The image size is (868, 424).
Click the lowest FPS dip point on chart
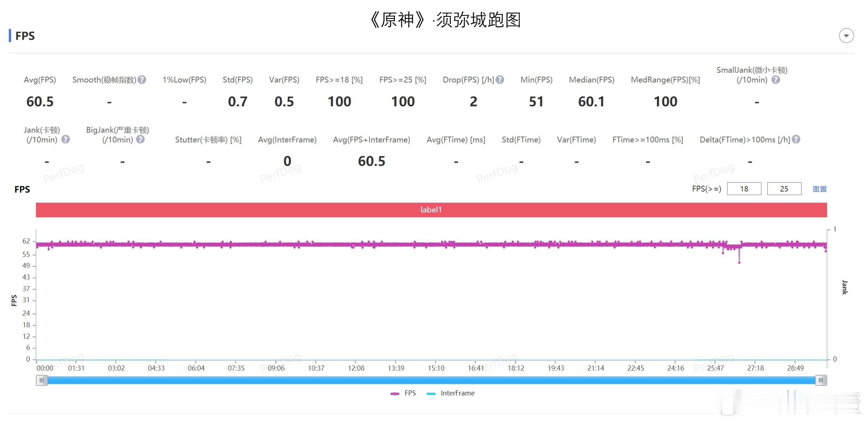pyautogui.click(x=739, y=262)
